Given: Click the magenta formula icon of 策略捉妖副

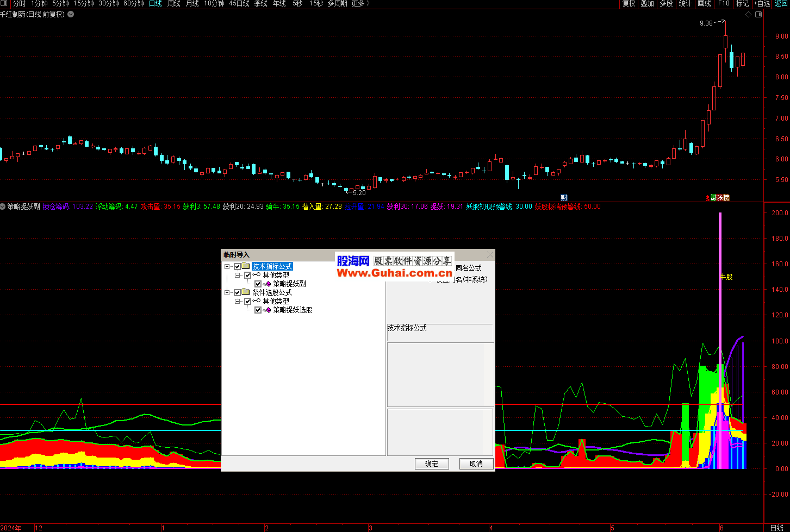Looking at the screenshot, I should pos(268,284).
